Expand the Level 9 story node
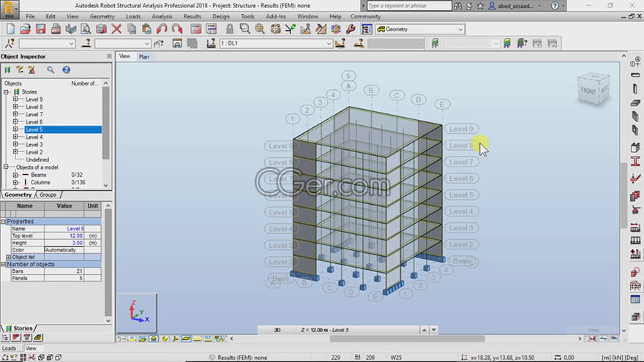The image size is (644, 362). click(x=15, y=99)
